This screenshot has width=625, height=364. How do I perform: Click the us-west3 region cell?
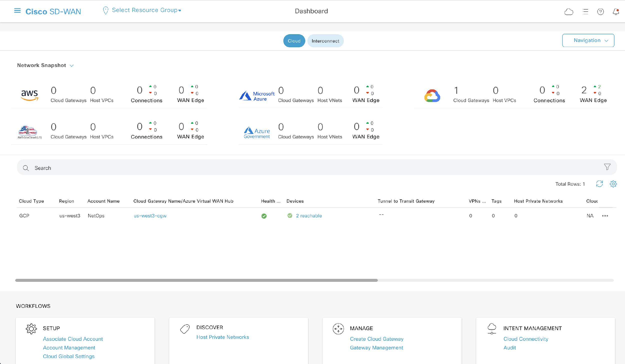coord(70,216)
